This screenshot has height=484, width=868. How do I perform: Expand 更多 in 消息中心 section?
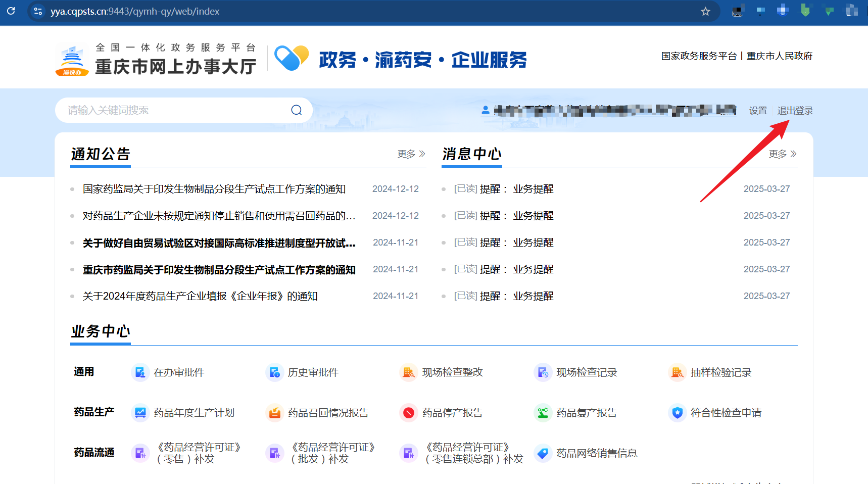[783, 154]
